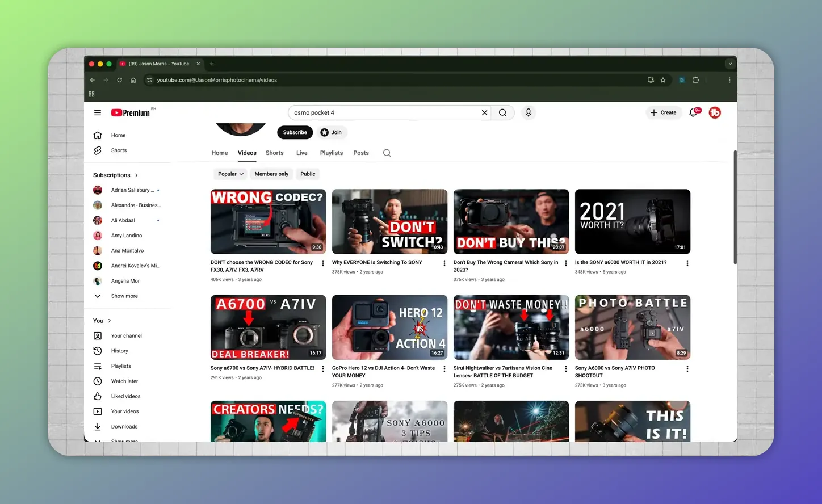Select the Videos tab

pyautogui.click(x=247, y=153)
